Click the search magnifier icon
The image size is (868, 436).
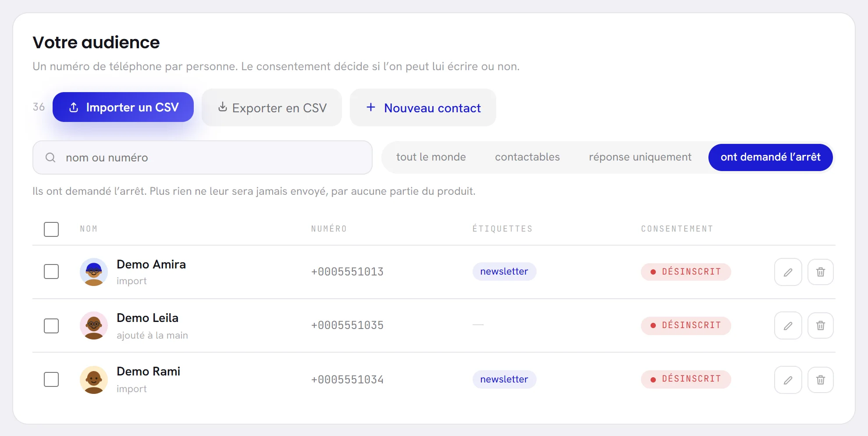[x=50, y=157]
